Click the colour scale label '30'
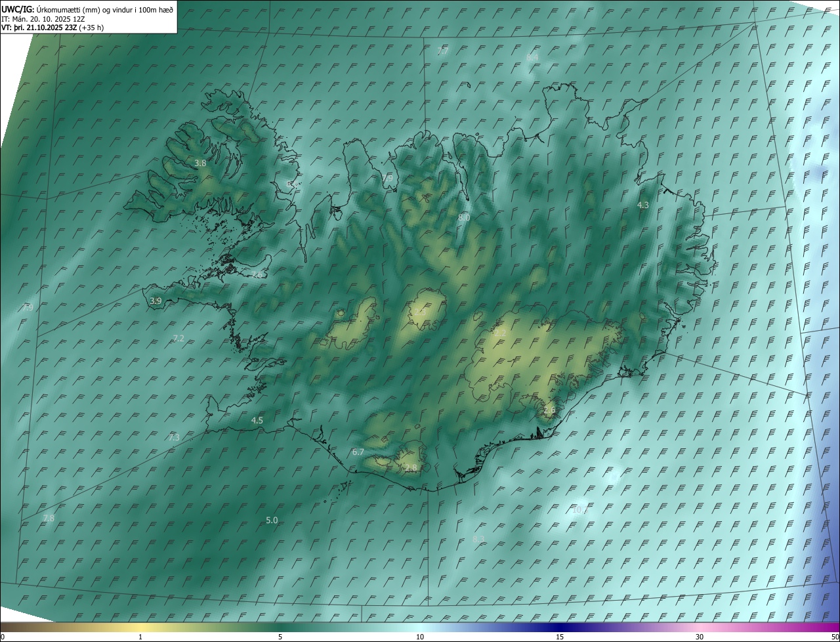Screen dimensions: 840x642 (x=700, y=637)
